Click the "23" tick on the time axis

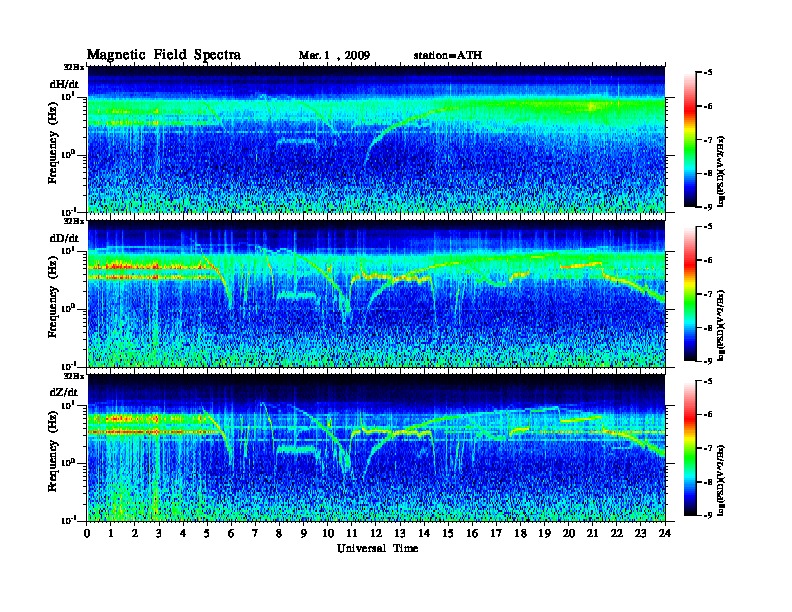(640, 533)
